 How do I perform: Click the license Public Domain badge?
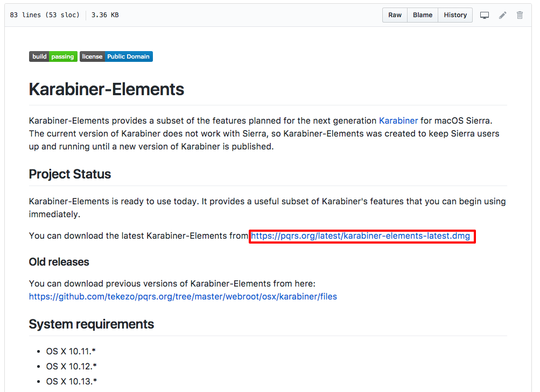[x=116, y=56]
